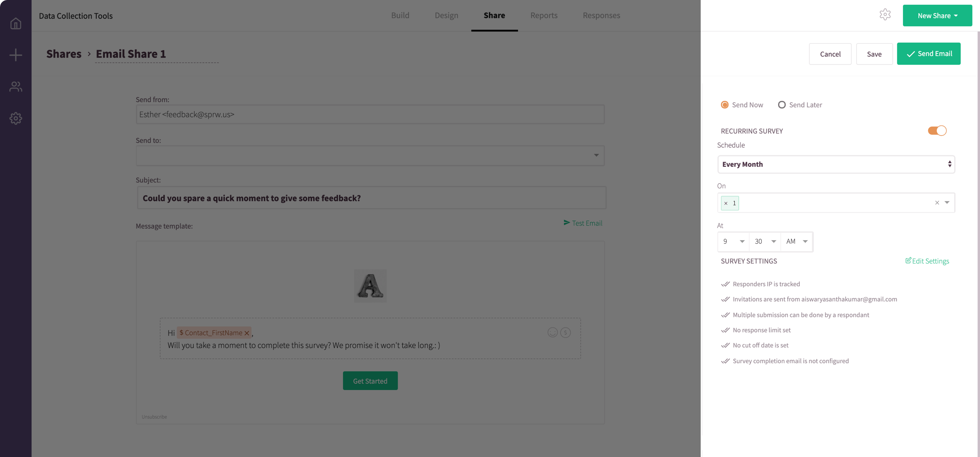Expand the Send to recipient dropdown

coord(596,156)
